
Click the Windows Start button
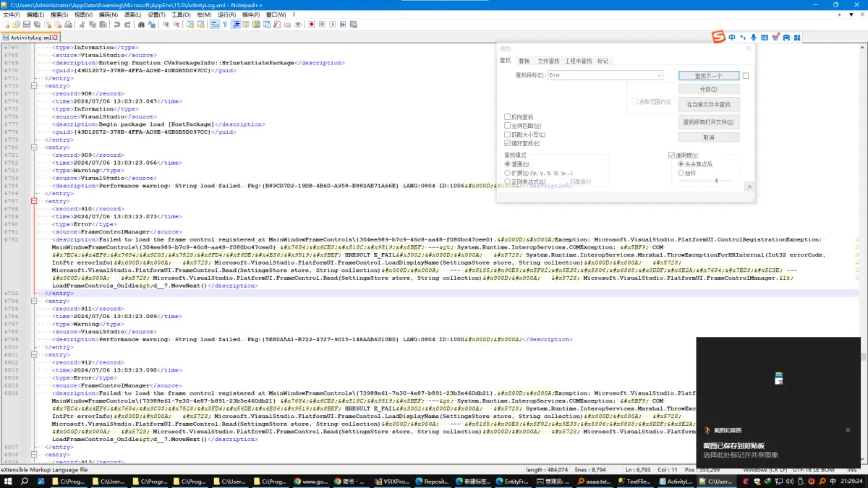point(8,481)
